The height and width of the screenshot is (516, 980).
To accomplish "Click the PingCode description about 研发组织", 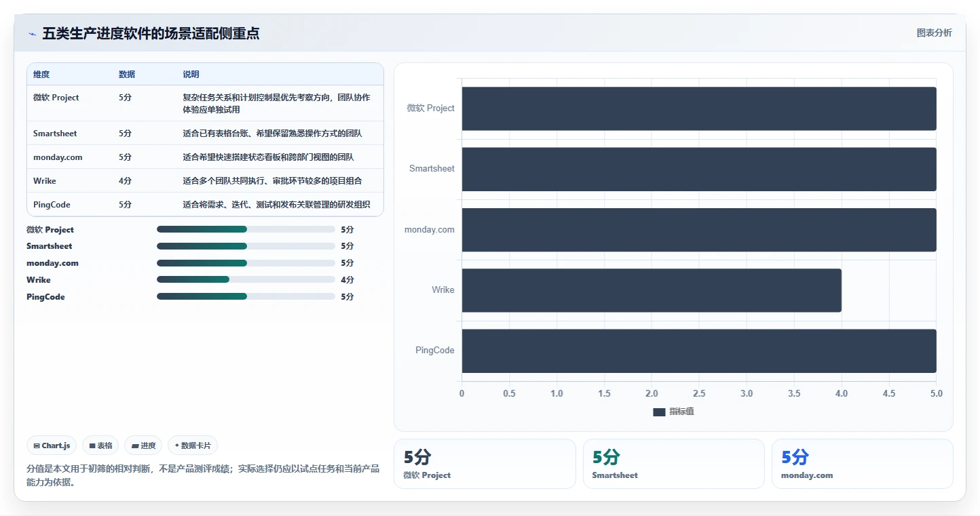I will click(x=276, y=205).
